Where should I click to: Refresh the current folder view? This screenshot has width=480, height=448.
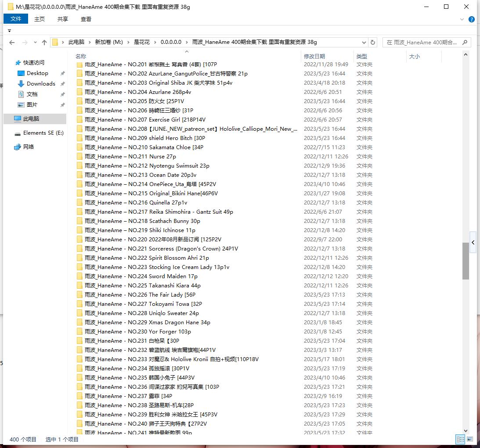(372, 42)
